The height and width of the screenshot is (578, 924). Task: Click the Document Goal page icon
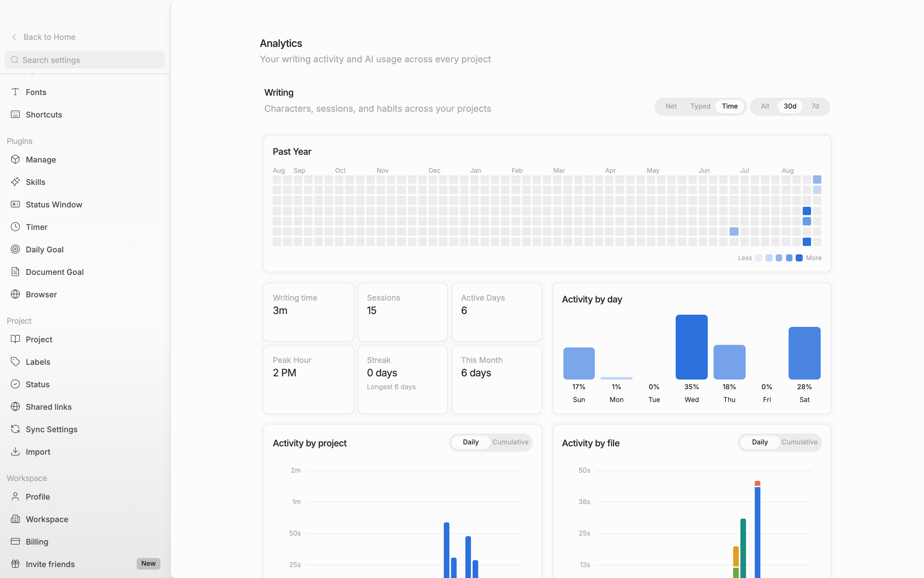click(x=15, y=272)
